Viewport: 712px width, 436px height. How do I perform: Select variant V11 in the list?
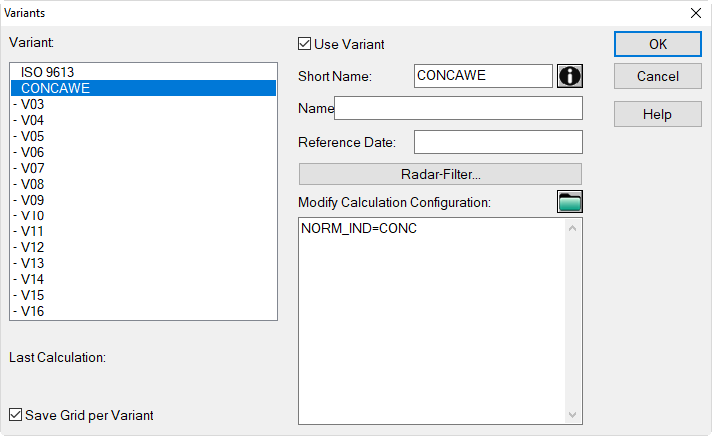pyautogui.click(x=143, y=231)
